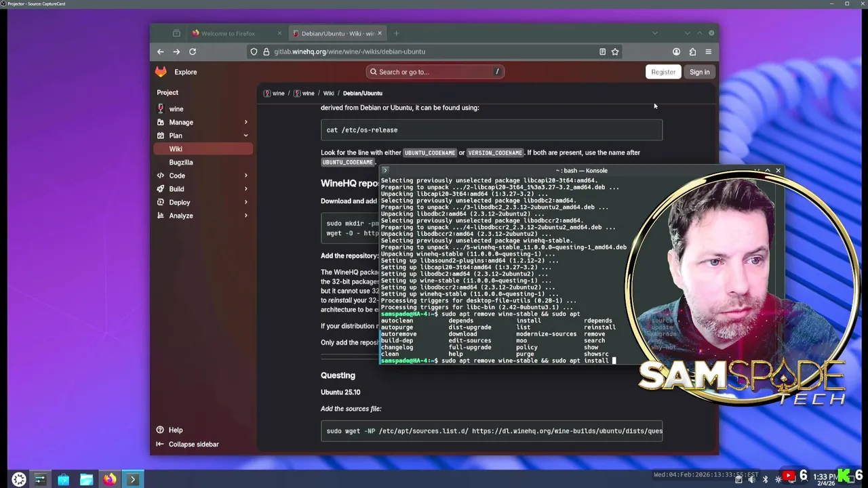Click the terminal command prompt line
Screen dimensions: 868x488
(498, 361)
